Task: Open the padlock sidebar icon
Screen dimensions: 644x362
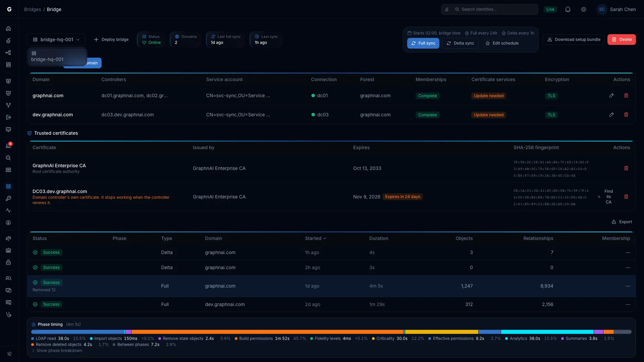Action: (x=9, y=262)
